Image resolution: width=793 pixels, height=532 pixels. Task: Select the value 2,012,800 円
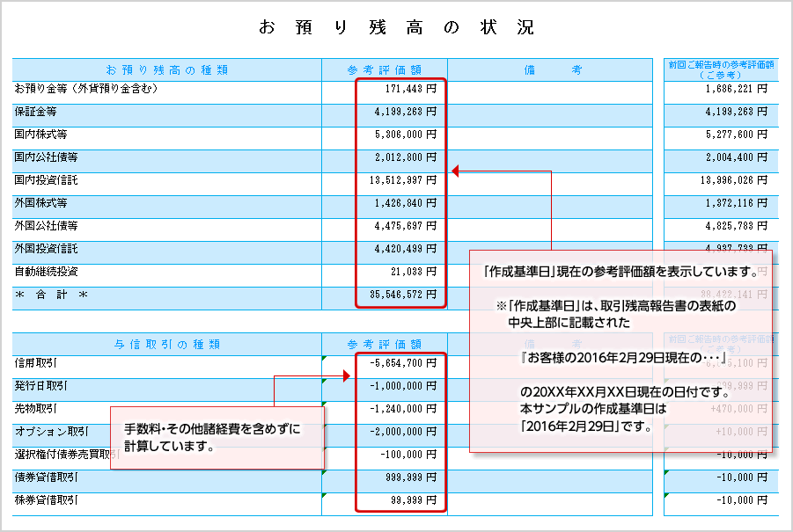click(x=405, y=157)
